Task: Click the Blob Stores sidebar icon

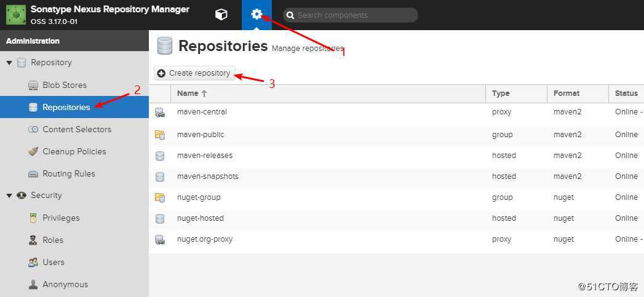Action: click(33, 85)
